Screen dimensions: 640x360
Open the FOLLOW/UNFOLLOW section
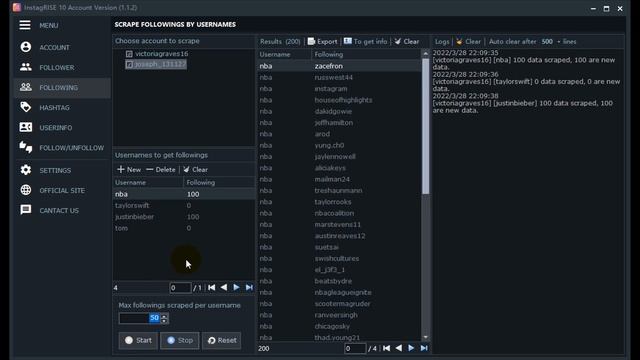coord(62,147)
